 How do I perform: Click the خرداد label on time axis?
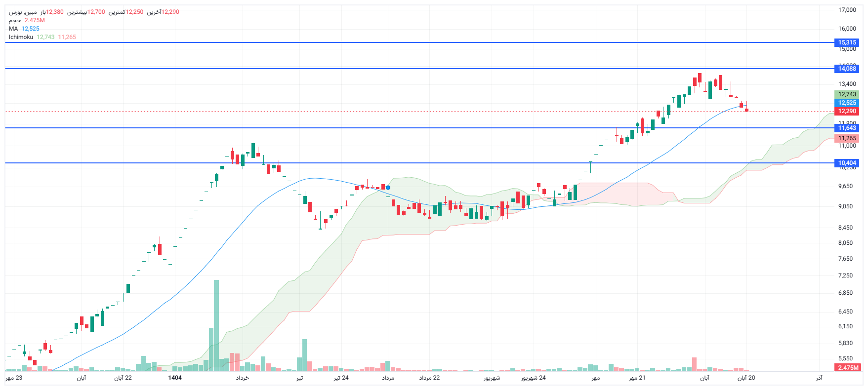click(x=242, y=378)
